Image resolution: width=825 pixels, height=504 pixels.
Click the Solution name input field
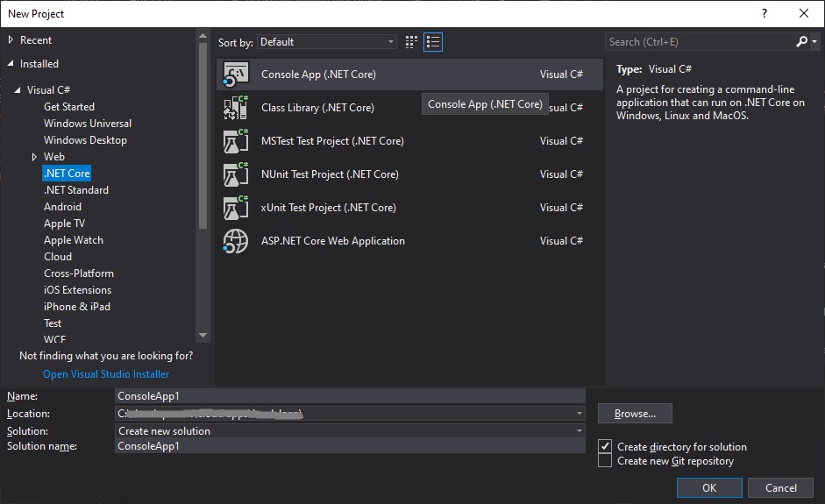point(350,446)
